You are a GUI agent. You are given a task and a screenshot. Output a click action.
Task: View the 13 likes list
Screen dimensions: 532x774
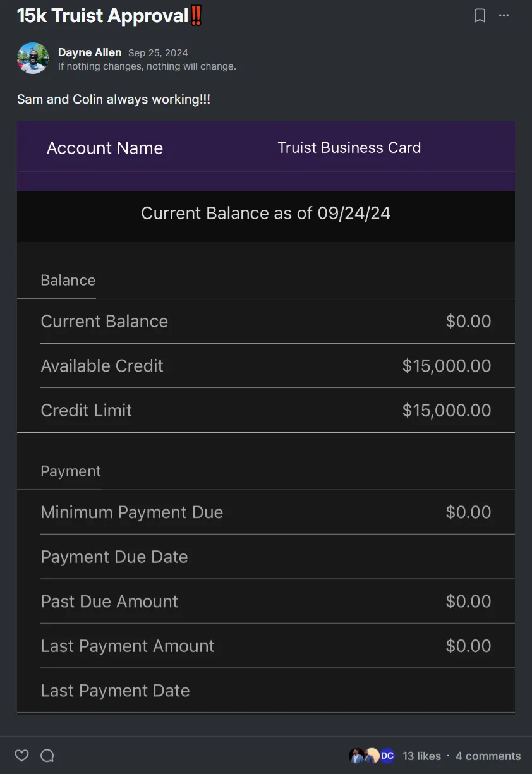coord(421,756)
